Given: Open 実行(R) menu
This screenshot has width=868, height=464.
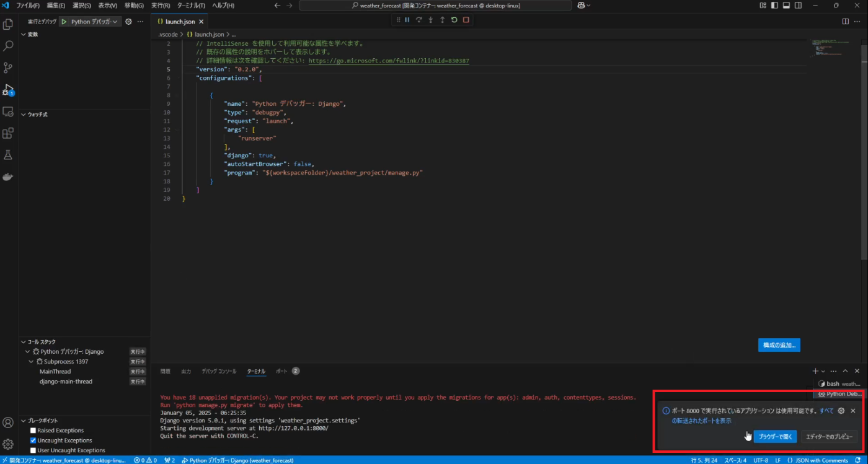Looking at the screenshot, I should pos(161,5).
